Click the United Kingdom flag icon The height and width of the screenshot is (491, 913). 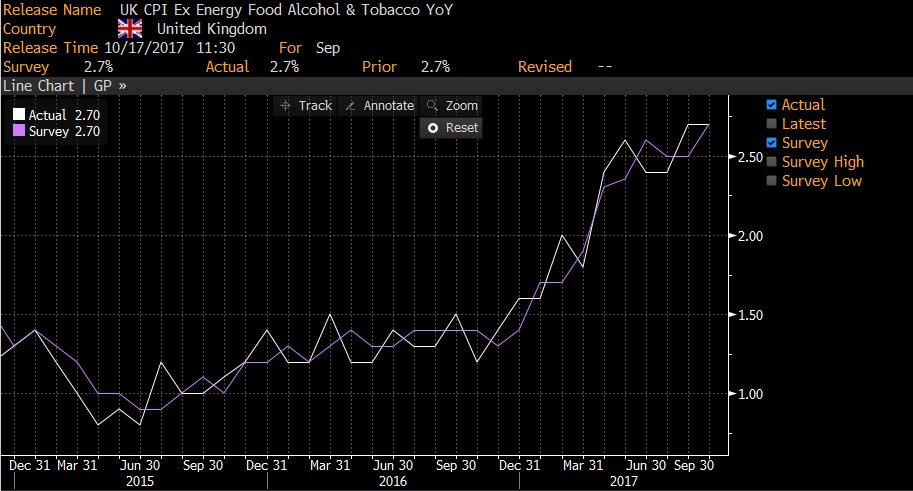click(x=130, y=29)
